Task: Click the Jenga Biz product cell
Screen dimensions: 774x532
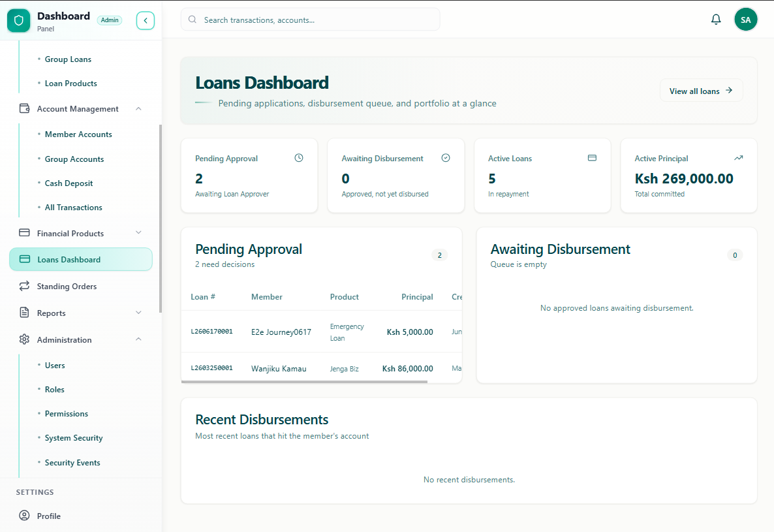Action: (x=344, y=369)
